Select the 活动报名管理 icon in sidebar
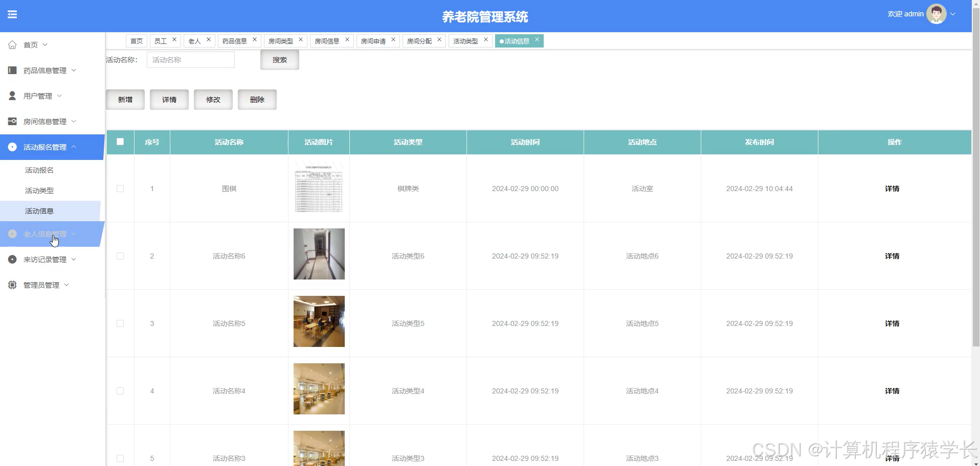This screenshot has width=980, height=466. click(12, 147)
